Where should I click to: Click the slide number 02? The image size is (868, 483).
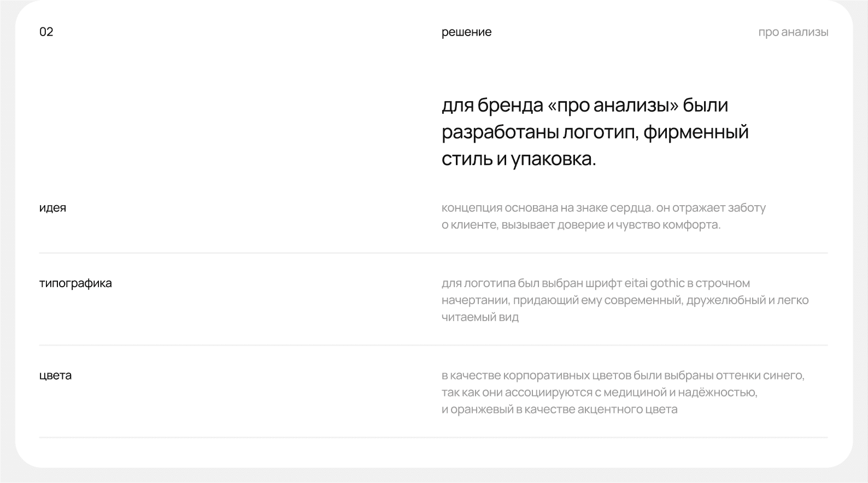[x=46, y=32]
